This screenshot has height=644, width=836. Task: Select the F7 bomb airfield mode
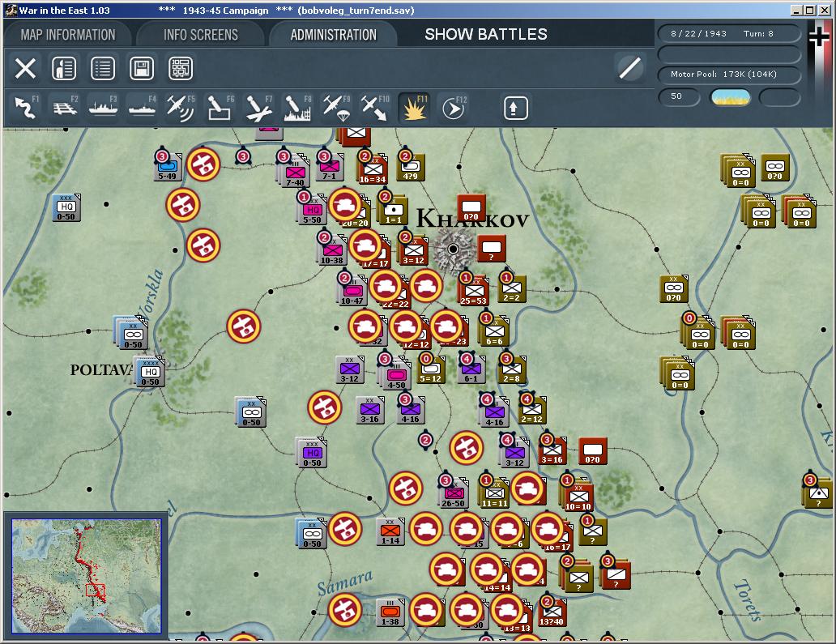[x=258, y=107]
